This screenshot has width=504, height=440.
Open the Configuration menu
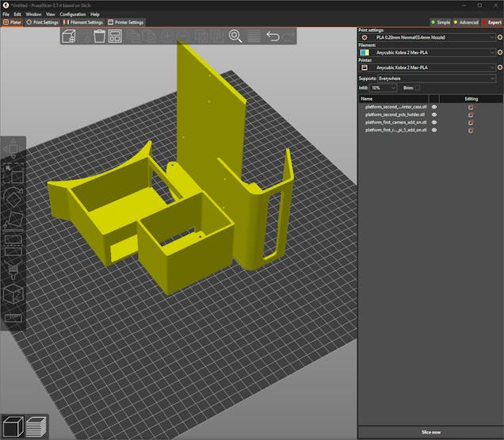click(73, 14)
